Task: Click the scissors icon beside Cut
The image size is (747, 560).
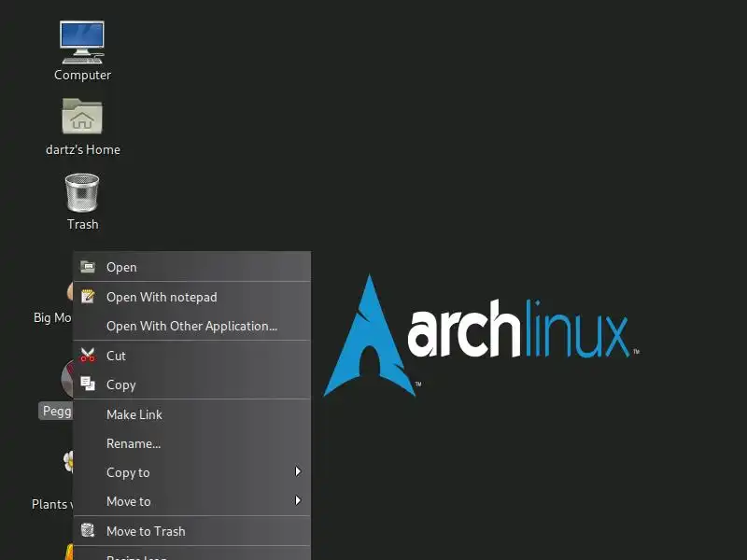Action: 88,356
